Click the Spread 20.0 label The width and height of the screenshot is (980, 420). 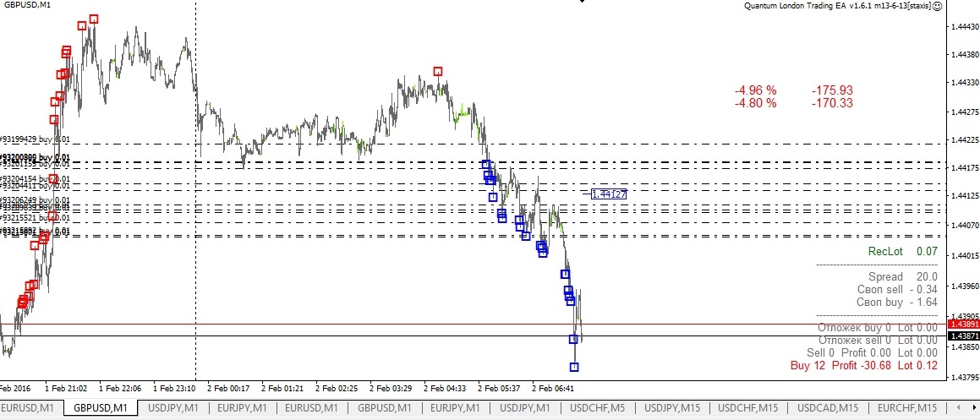tap(902, 276)
